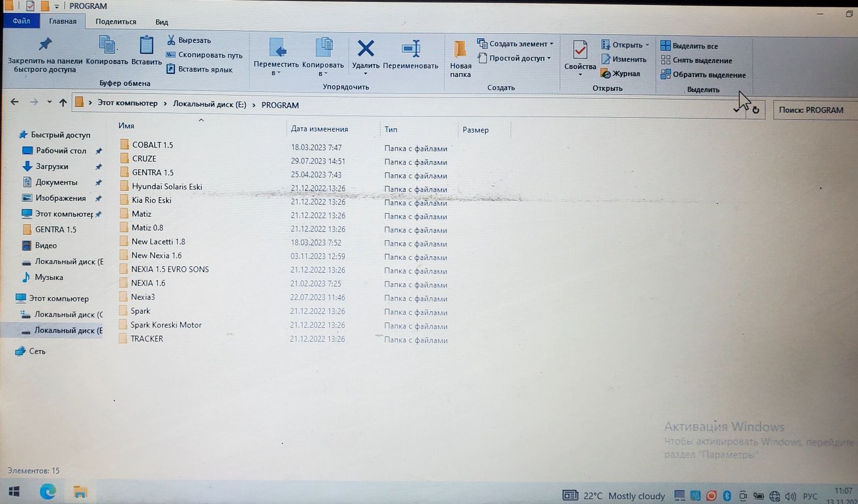
Task: Click the Переименовать (Rename) icon
Action: [411, 49]
